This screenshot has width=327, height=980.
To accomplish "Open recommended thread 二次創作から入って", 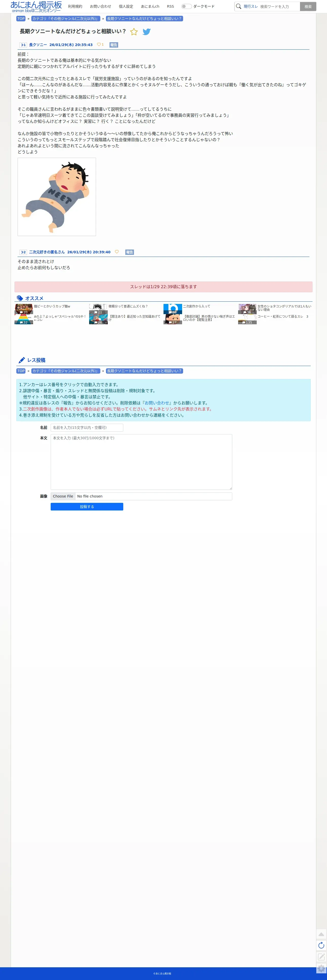I will coord(197,306).
